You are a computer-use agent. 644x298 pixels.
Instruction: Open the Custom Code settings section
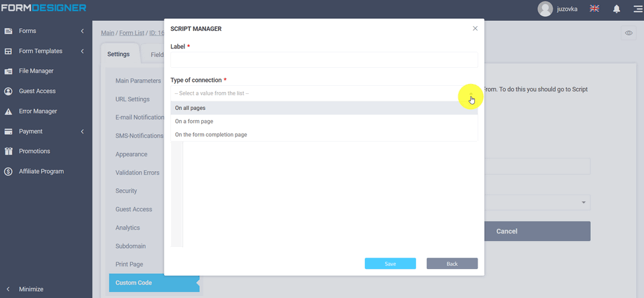click(x=133, y=283)
